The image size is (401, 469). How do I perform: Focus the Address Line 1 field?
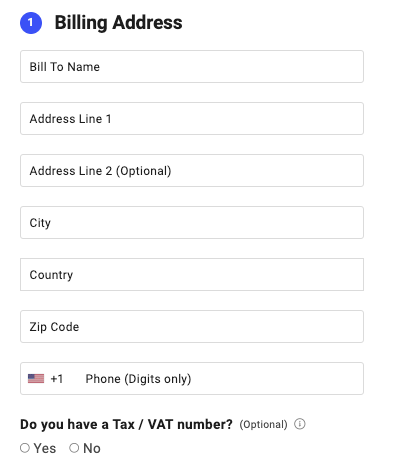[x=192, y=118]
